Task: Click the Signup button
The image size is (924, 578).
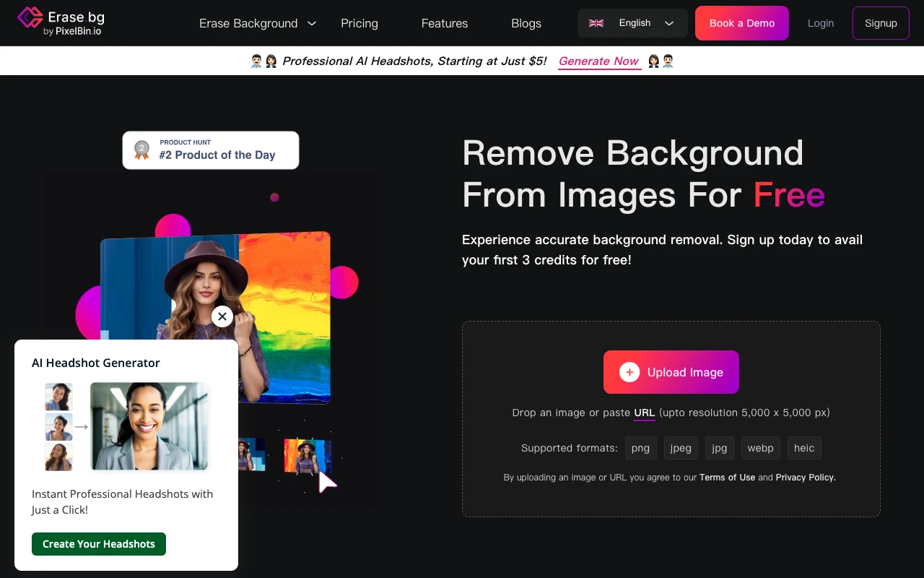Action: [x=881, y=23]
